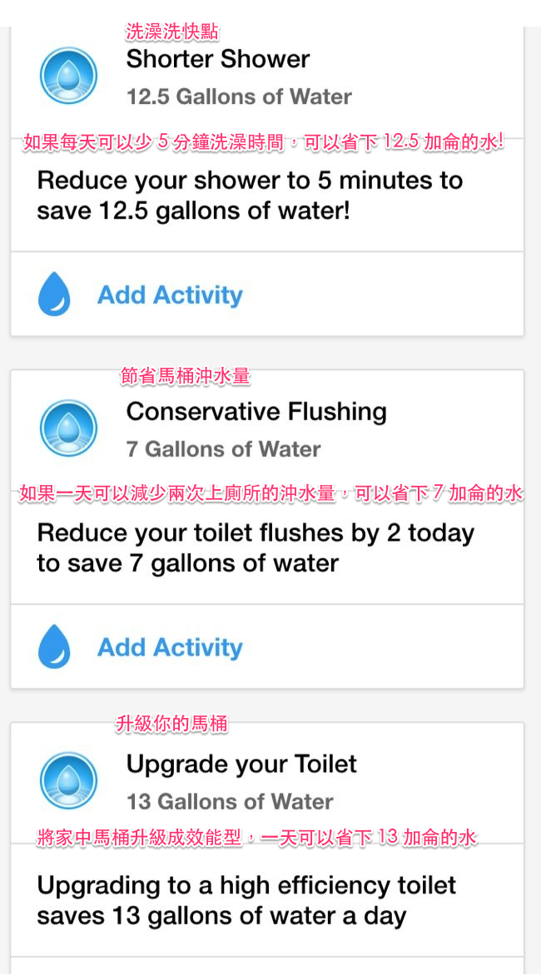The height and width of the screenshot is (980, 541).
Task: Click the Shorter Shower water drop badge
Action: [x=68, y=76]
